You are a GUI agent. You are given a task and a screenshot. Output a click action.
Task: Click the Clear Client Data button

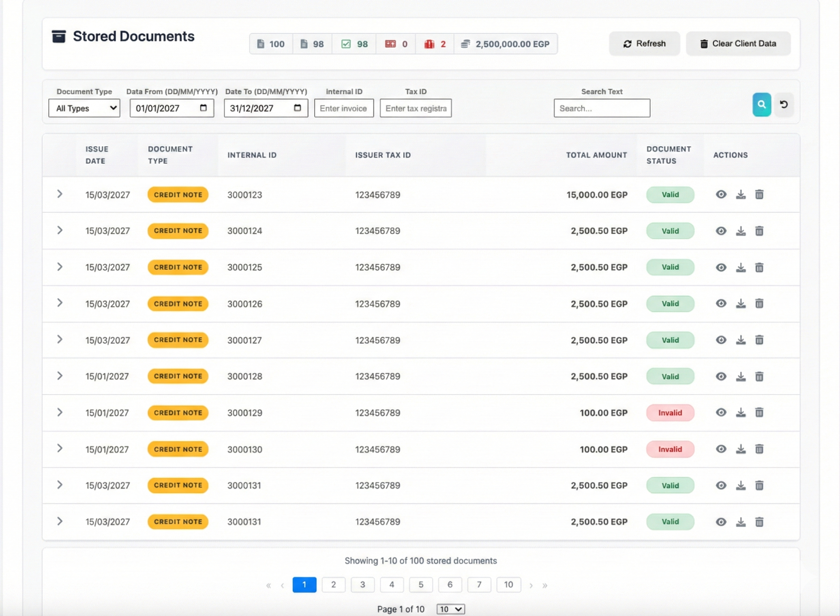click(738, 43)
